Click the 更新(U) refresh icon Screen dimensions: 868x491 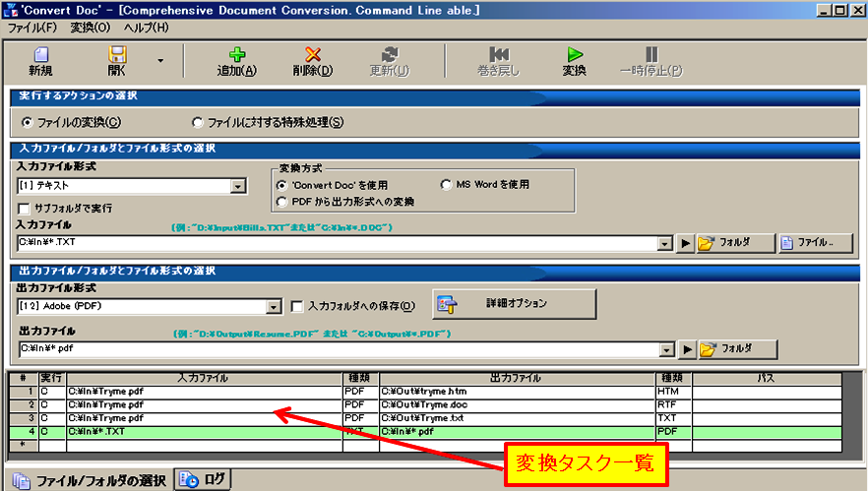click(390, 54)
